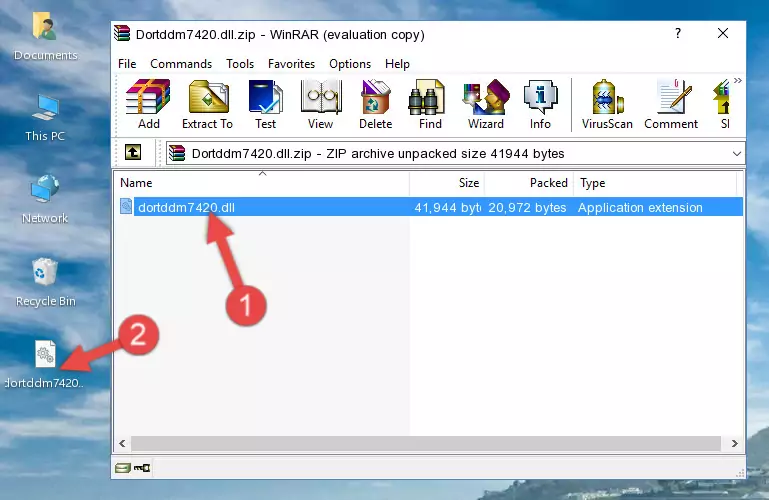Click the disk drive icon in status bar
769x500 pixels.
[123, 468]
